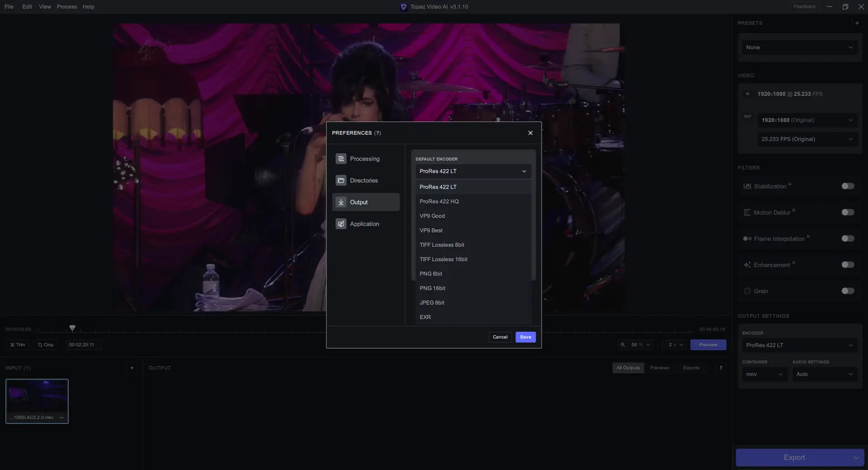This screenshot has width=868, height=470.
Task: Open the Application preferences section
Action: click(x=366, y=224)
